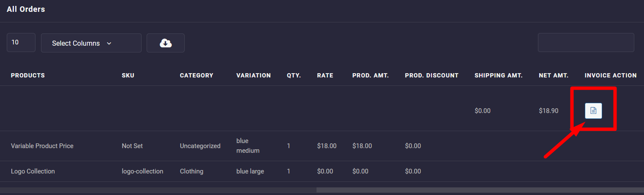Click the $18.90 net amount cell
This screenshot has height=195, width=644.
(548, 111)
